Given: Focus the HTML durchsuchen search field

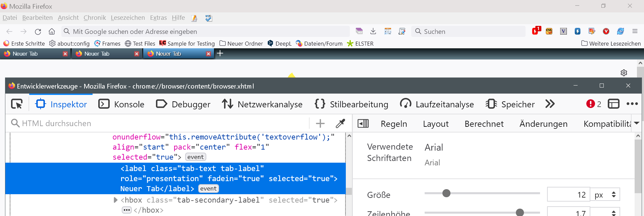Looking at the screenshot, I should 161,123.
